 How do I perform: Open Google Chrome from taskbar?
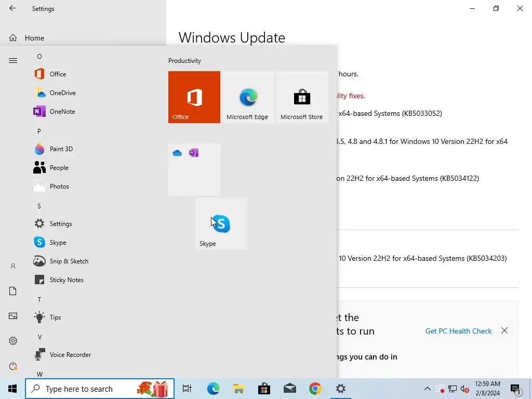[x=315, y=389]
